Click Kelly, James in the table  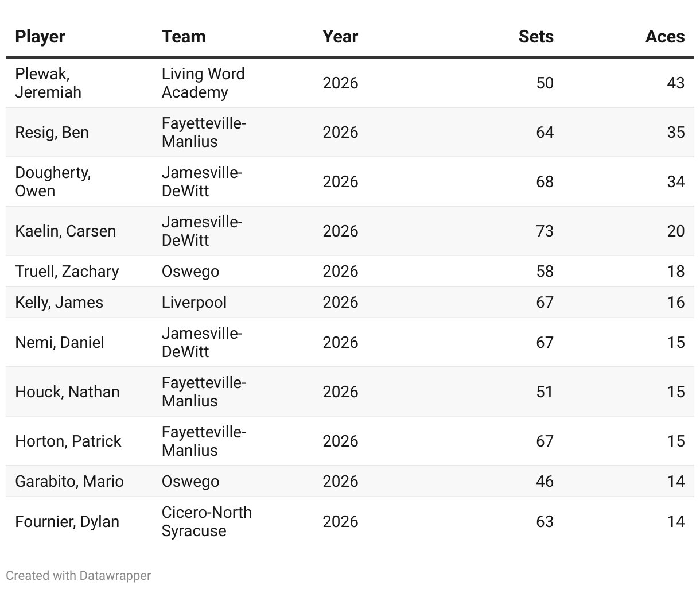tap(59, 302)
